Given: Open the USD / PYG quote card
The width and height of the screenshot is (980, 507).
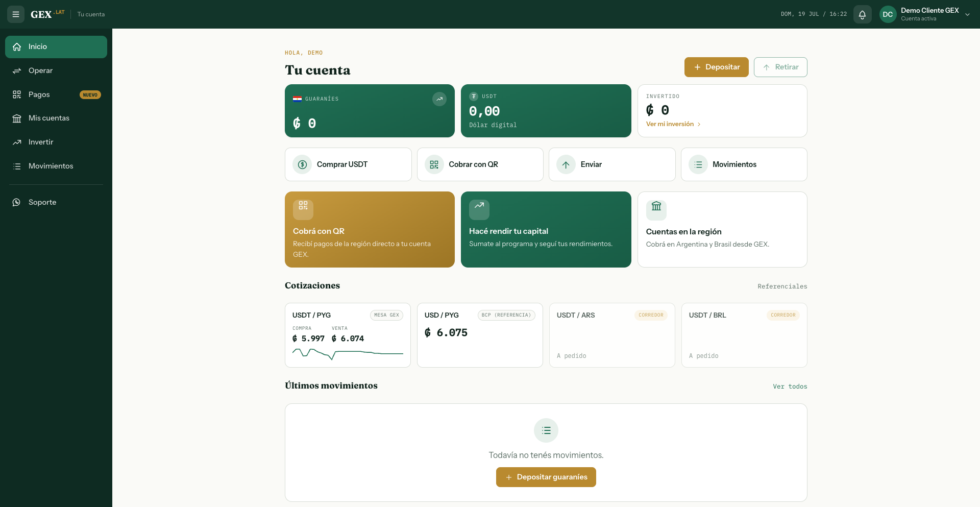Looking at the screenshot, I should 480,335.
